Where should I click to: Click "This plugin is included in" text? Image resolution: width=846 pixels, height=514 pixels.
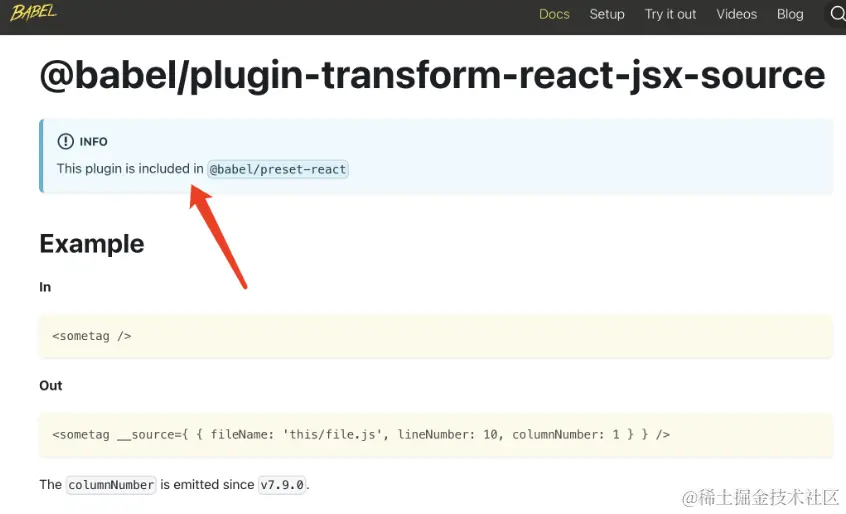130,169
